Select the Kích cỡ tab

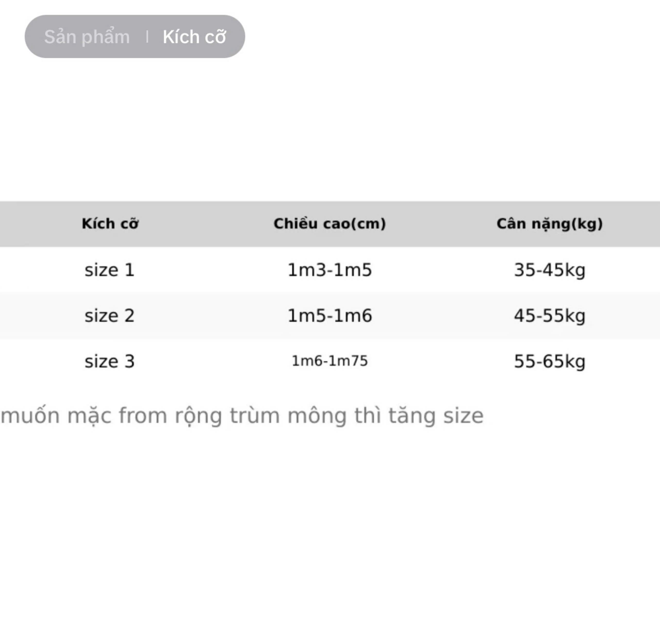194,37
